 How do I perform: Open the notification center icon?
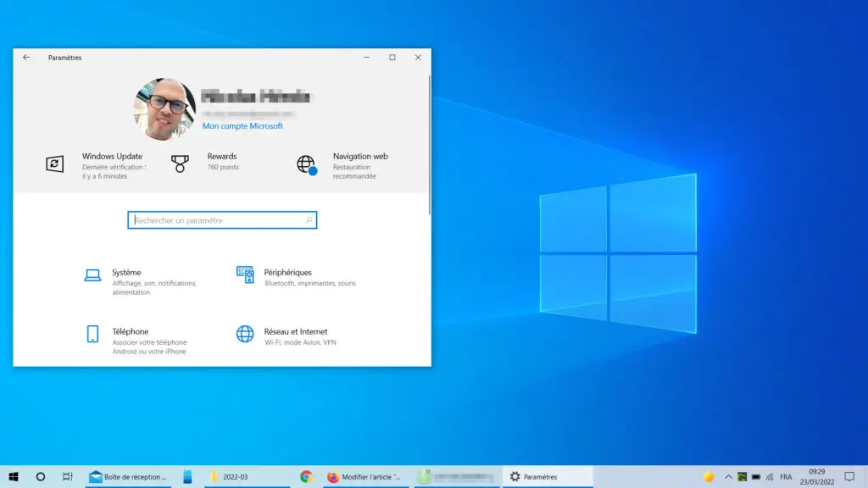[849, 476]
